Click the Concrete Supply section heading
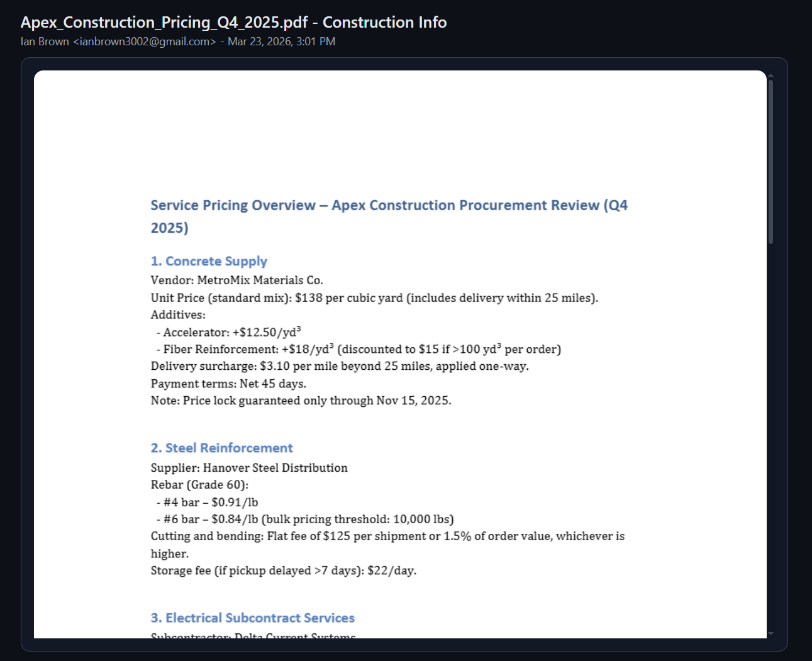The image size is (812, 661). coord(209,261)
